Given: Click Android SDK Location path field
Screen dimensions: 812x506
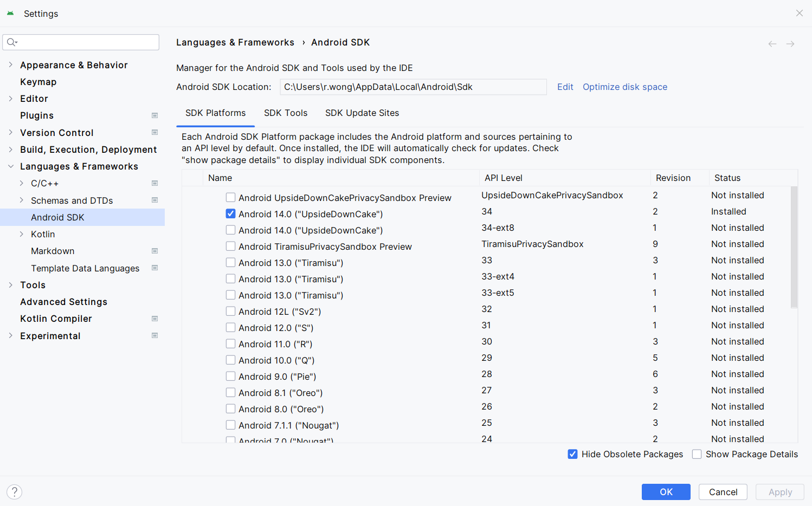Looking at the screenshot, I should click(x=413, y=87).
